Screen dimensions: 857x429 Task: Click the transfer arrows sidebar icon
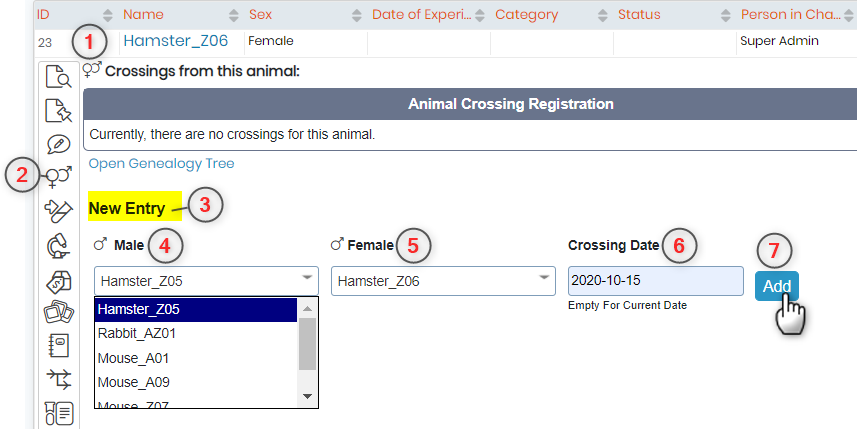(x=58, y=379)
